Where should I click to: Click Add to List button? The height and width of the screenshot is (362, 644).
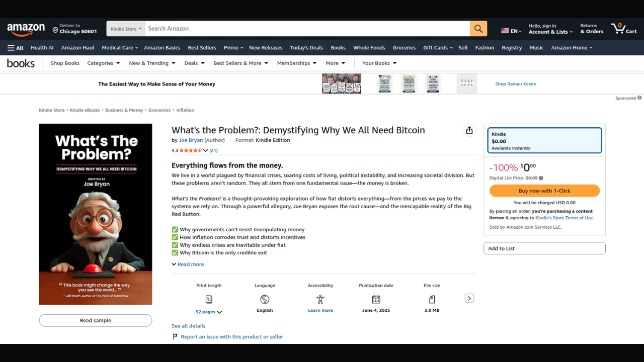click(544, 248)
